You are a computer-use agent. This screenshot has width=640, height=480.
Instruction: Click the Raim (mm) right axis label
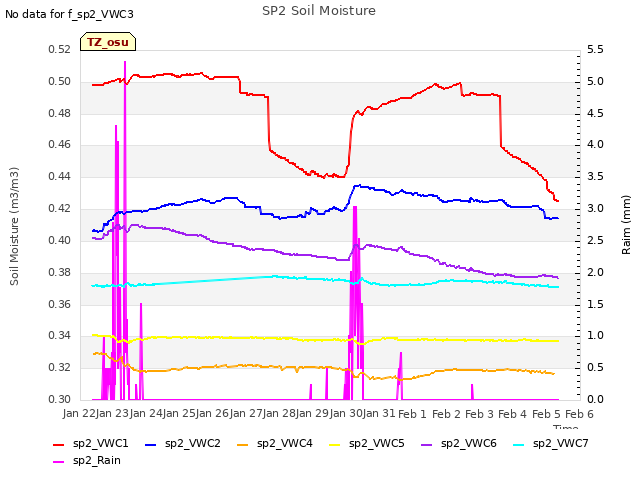626,225
